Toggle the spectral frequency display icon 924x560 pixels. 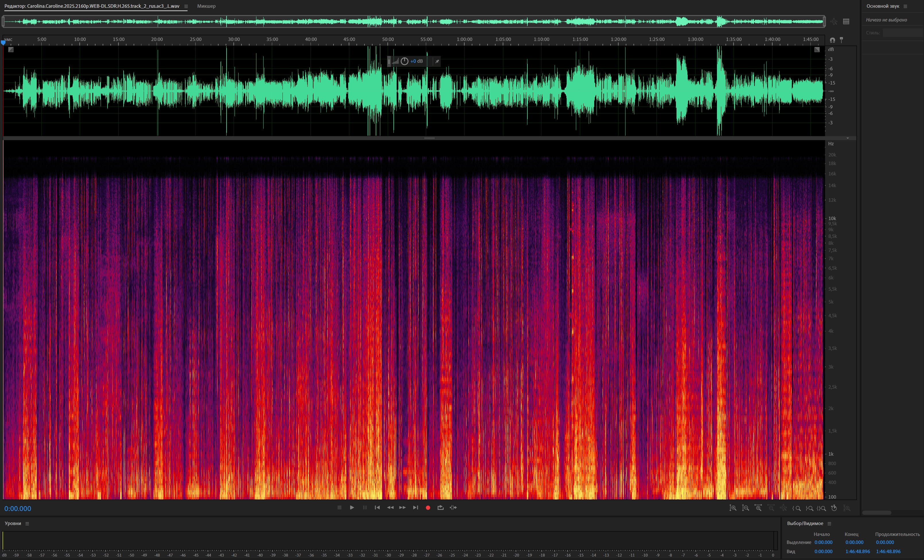[846, 21]
